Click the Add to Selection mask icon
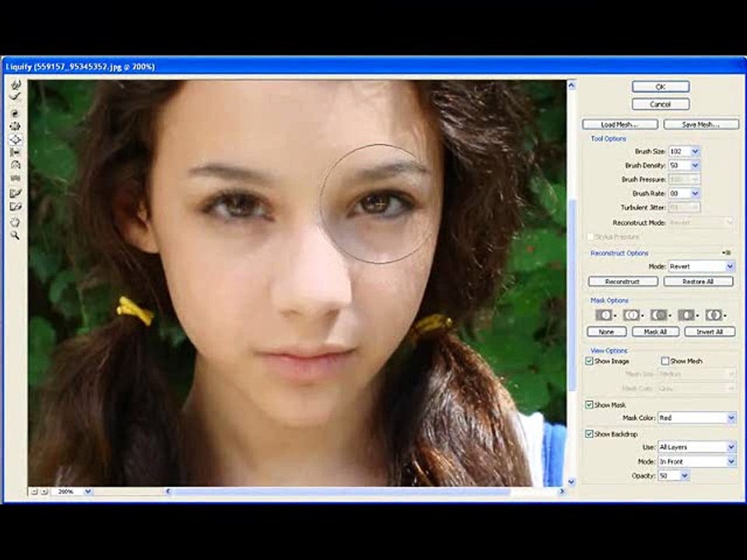The width and height of the screenshot is (747, 560). point(632,315)
